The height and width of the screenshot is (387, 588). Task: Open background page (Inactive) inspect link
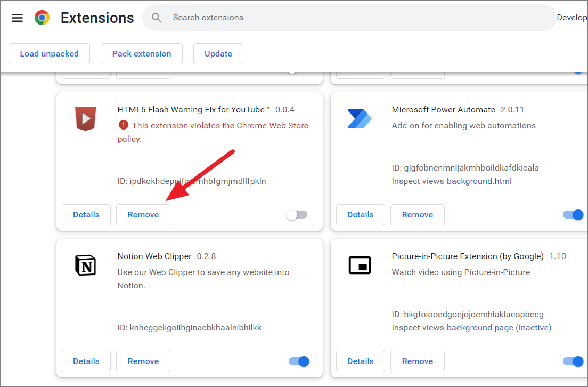click(499, 328)
